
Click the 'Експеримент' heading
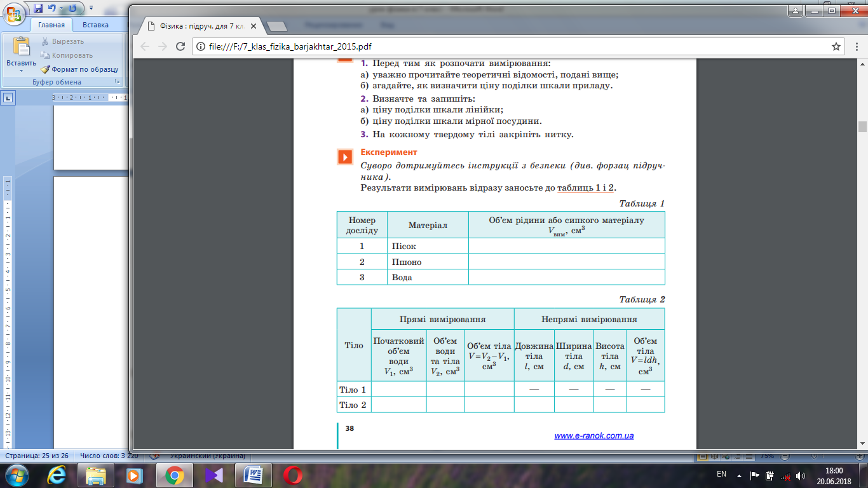click(389, 152)
